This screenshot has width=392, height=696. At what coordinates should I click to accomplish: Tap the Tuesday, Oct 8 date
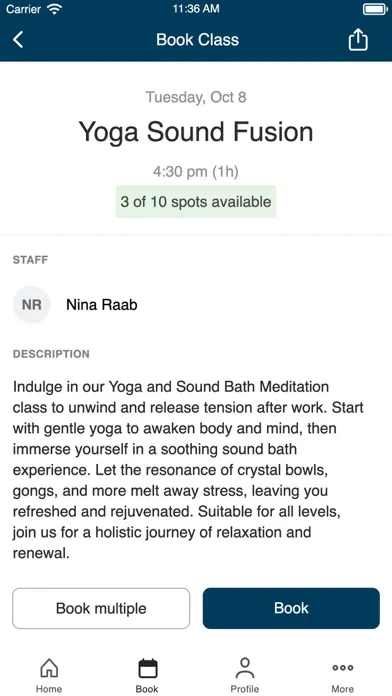[x=196, y=97]
